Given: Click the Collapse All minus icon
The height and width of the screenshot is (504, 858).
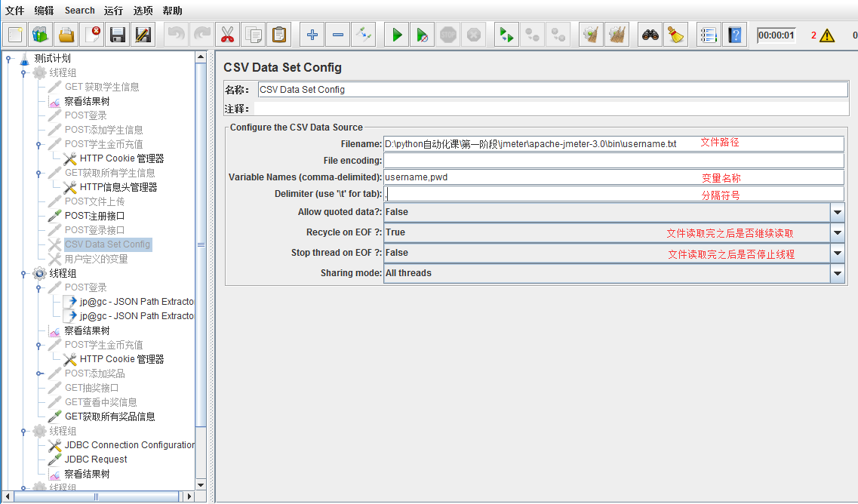Looking at the screenshot, I should pyautogui.click(x=338, y=35).
